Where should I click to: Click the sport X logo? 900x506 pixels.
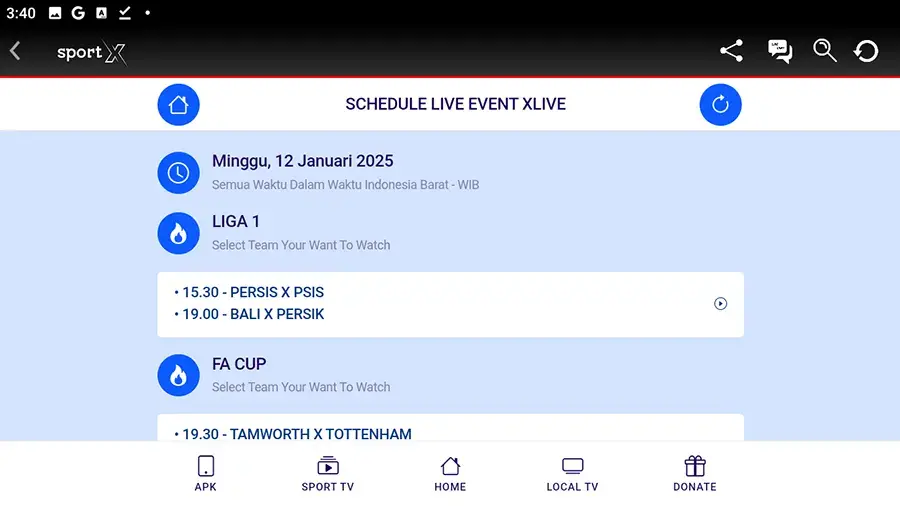tap(91, 53)
